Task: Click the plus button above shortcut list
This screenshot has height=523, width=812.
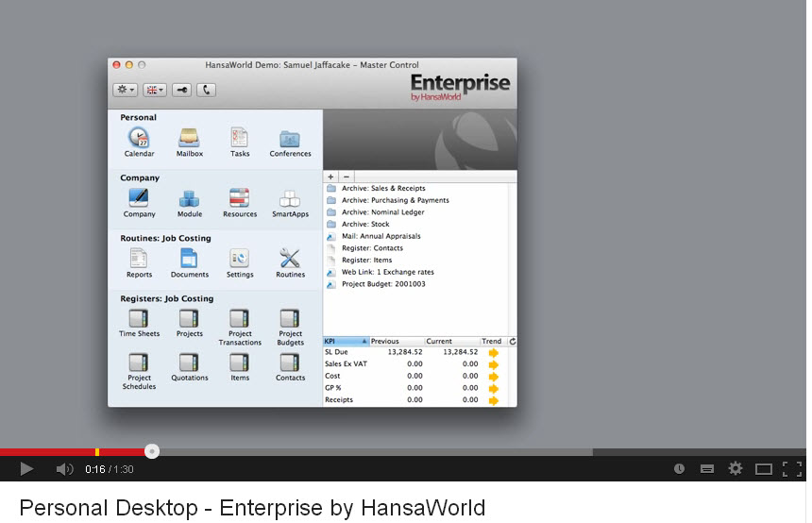Action: tap(330, 177)
